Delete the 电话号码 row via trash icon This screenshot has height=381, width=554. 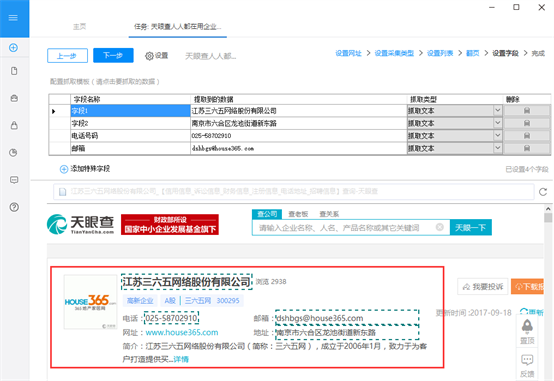pos(526,136)
